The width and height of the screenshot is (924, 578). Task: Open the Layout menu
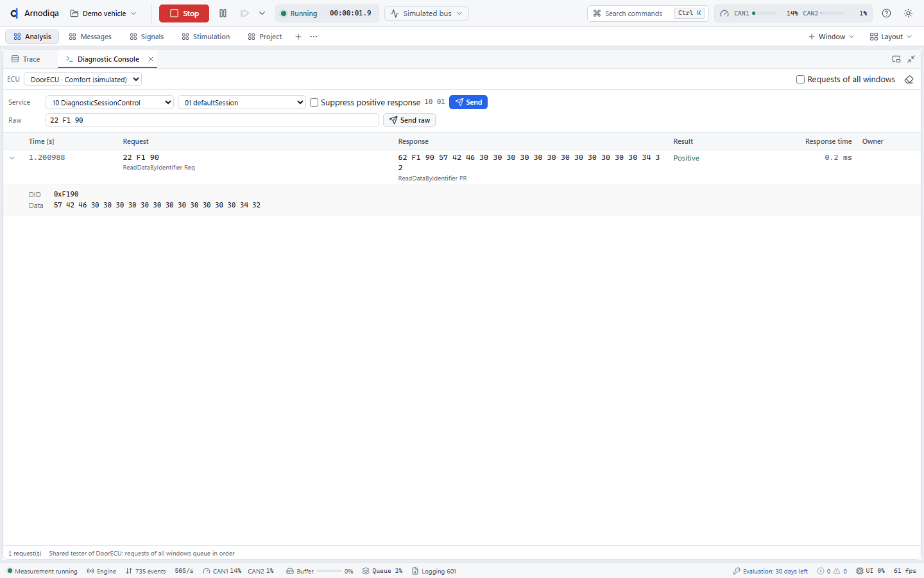[891, 37]
